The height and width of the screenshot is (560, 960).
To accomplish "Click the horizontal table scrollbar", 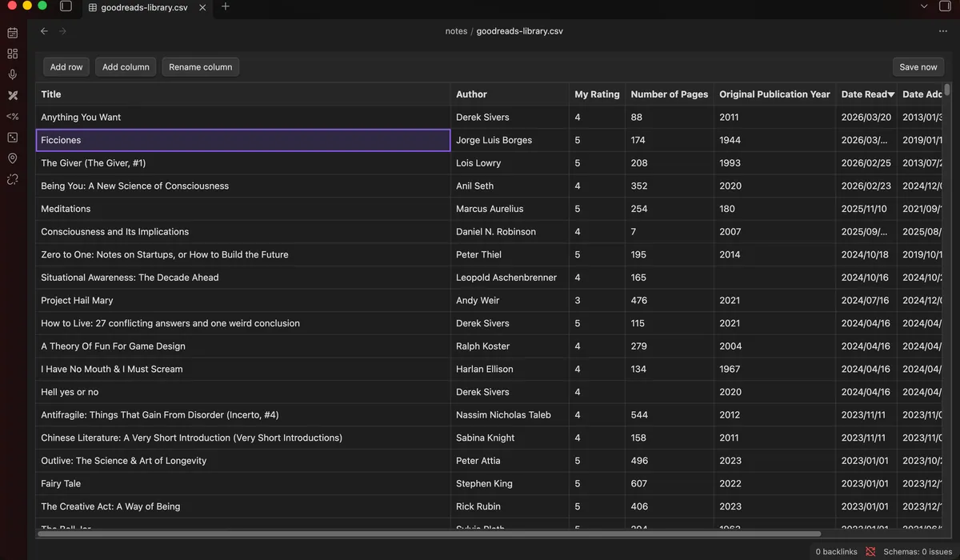I will click(429, 534).
